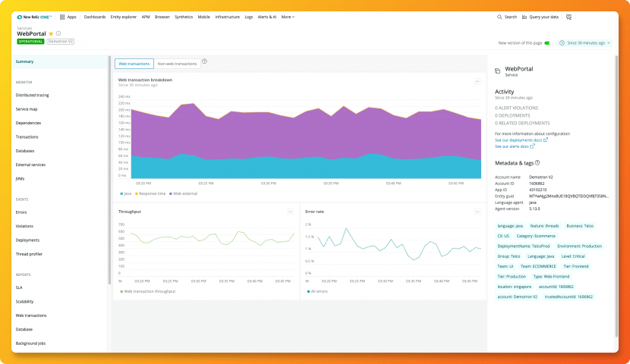Image resolution: width=630 pixels, height=364 pixels.
Task: Click the Metadata & tags help icon
Action: pos(537,162)
